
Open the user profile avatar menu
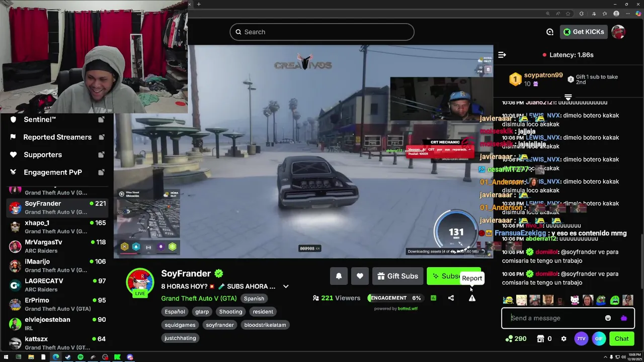(x=618, y=32)
